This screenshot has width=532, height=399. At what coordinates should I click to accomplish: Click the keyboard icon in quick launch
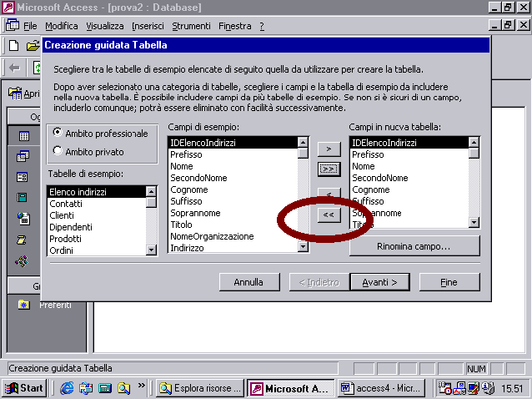[105, 388]
